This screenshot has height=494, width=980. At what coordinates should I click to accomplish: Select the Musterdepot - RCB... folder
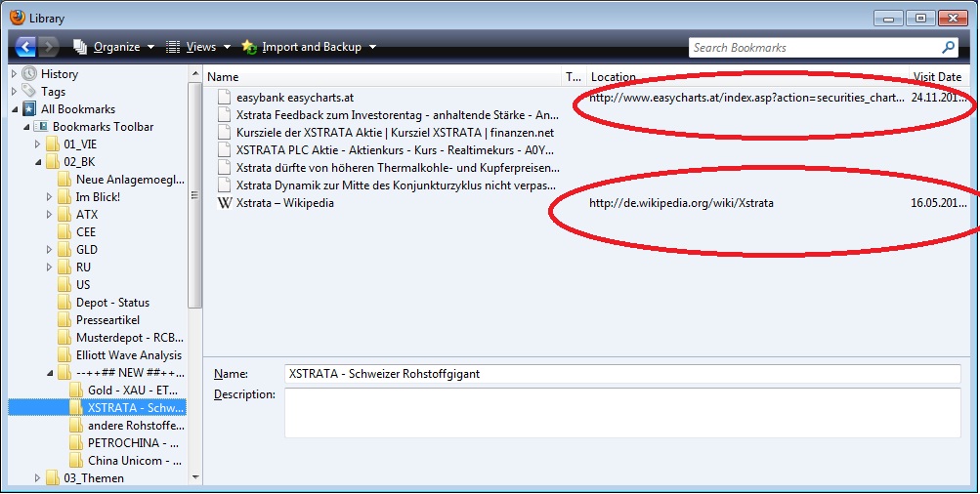pos(130,338)
